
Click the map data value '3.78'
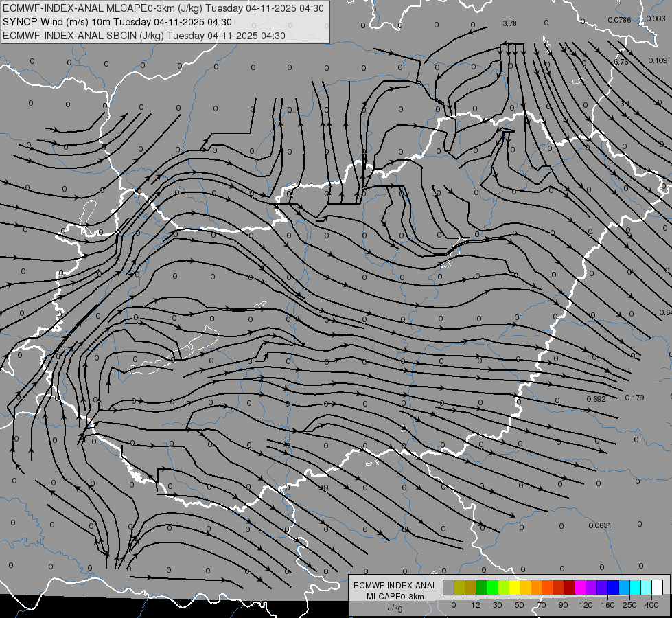(509, 23)
